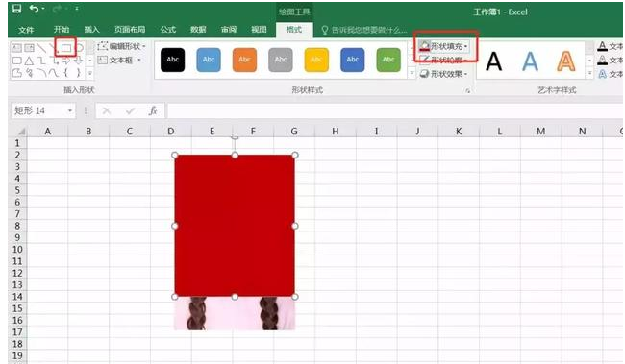
Task: Switch to the 插入 Insert tab
Action: 91,30
